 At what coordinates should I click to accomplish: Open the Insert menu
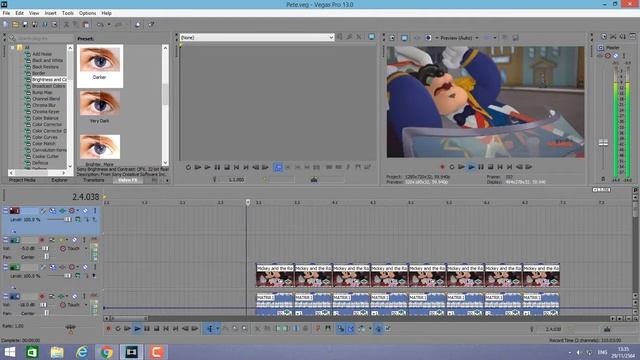51,13
